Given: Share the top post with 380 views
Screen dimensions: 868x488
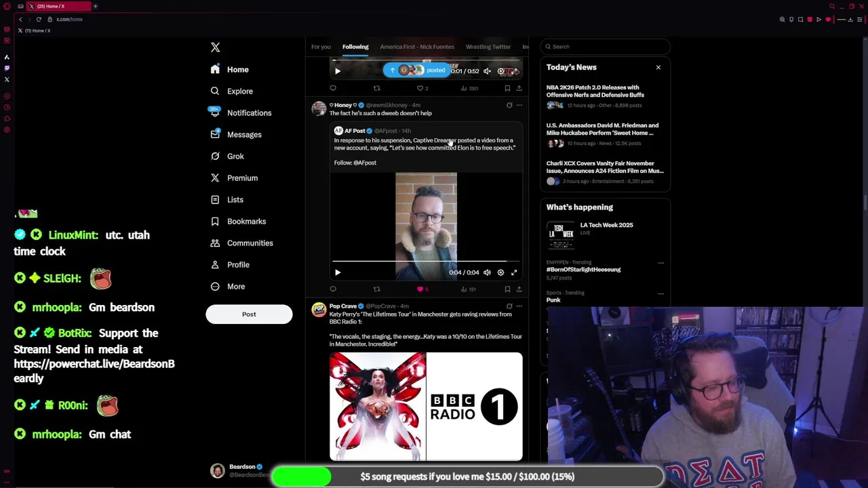Looking at the screenshot, I should [x=519, y=88].
